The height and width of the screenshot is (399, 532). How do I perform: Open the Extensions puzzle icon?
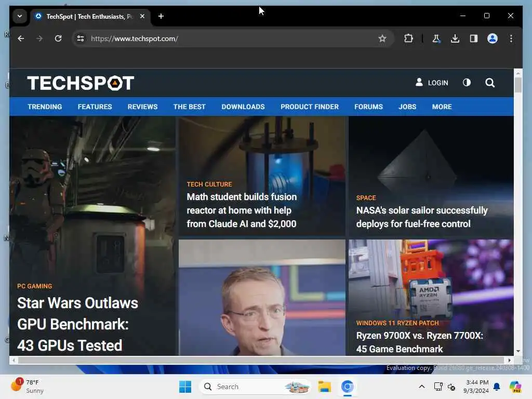pyautogui.click(x=408, y=38)
